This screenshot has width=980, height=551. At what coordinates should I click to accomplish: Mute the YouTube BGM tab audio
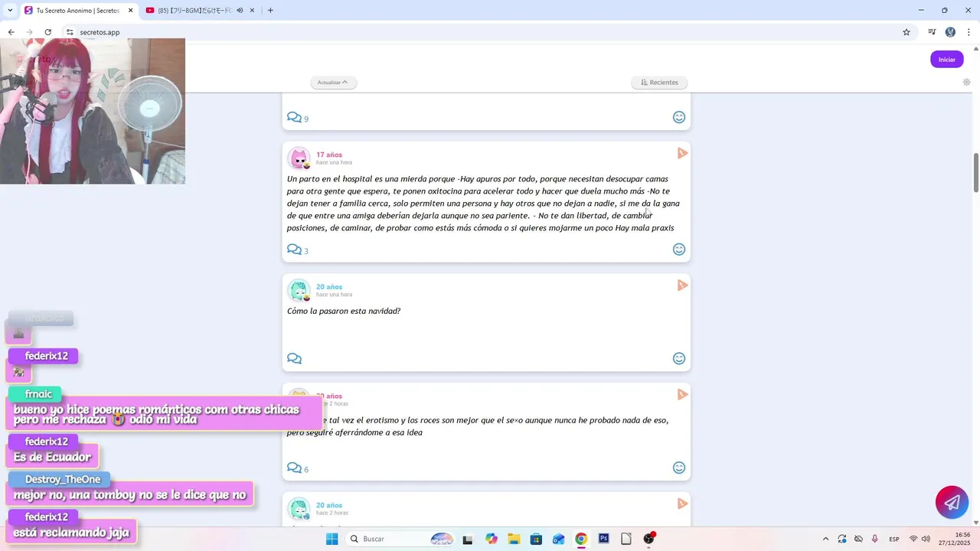pyautogui.click(x=240, y=11)
